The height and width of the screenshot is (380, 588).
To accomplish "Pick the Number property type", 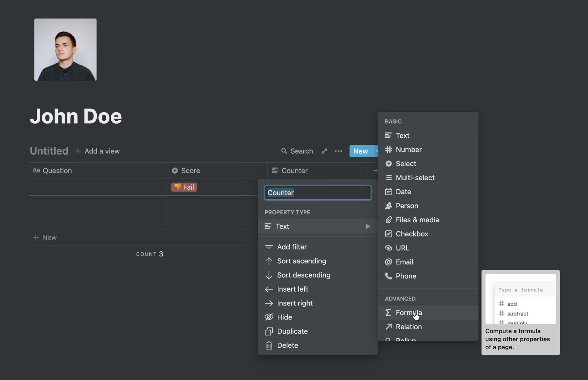I will pyautogui.click(x=428, y=150).
